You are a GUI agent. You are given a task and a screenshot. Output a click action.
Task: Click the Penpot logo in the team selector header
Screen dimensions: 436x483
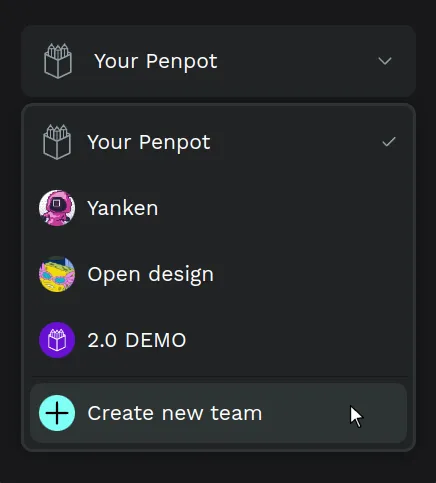[58, 61]
